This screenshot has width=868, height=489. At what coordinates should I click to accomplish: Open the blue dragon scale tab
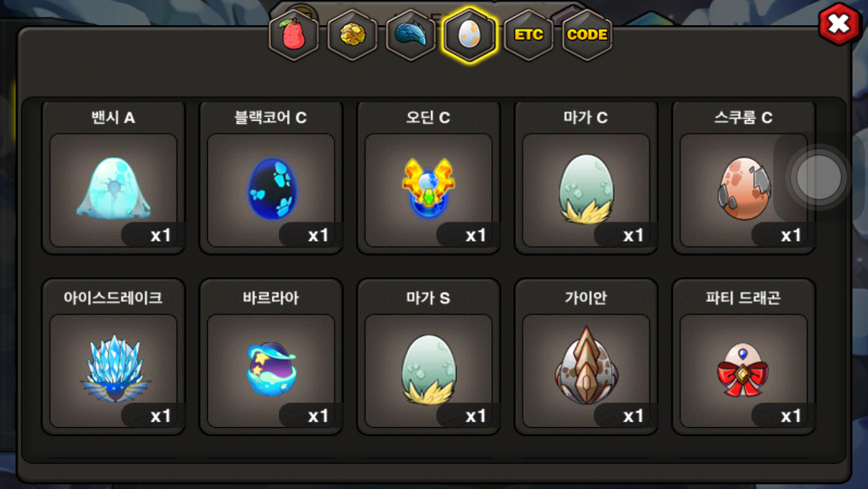coord(411,35)
